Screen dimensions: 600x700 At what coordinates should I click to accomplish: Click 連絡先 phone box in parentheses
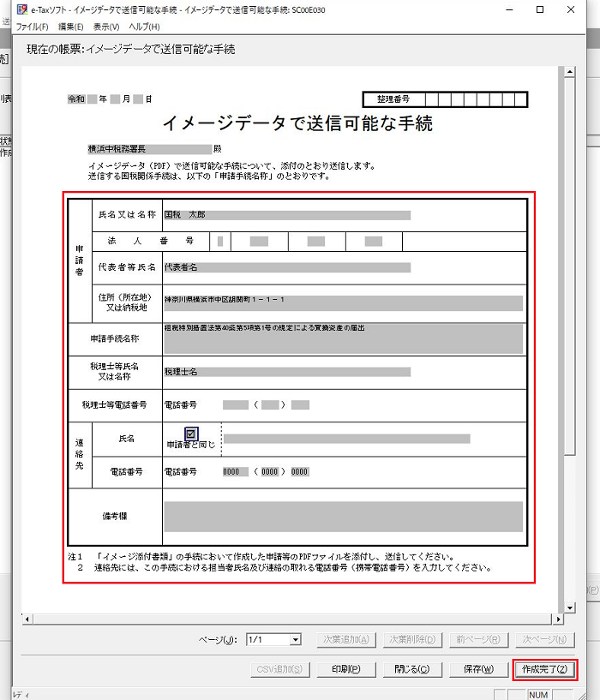click(x=270, y=472)
